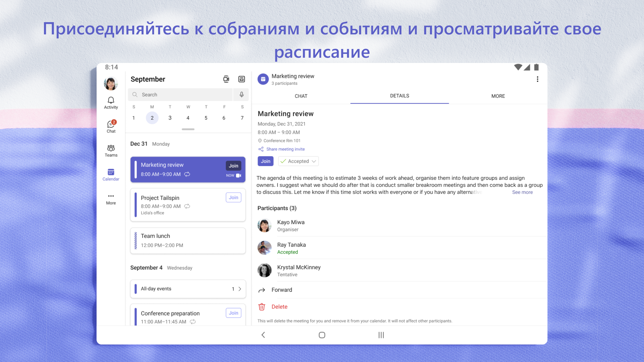
Task: Click the Dec 31 Monday date header
Action: [150, 144]
